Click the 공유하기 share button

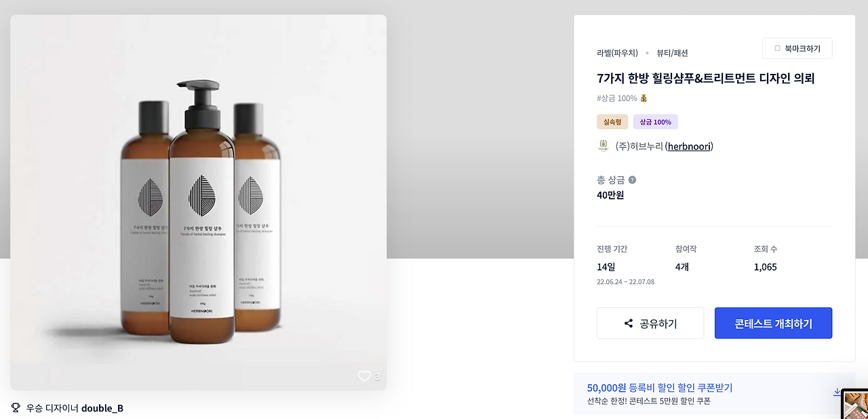650,323
